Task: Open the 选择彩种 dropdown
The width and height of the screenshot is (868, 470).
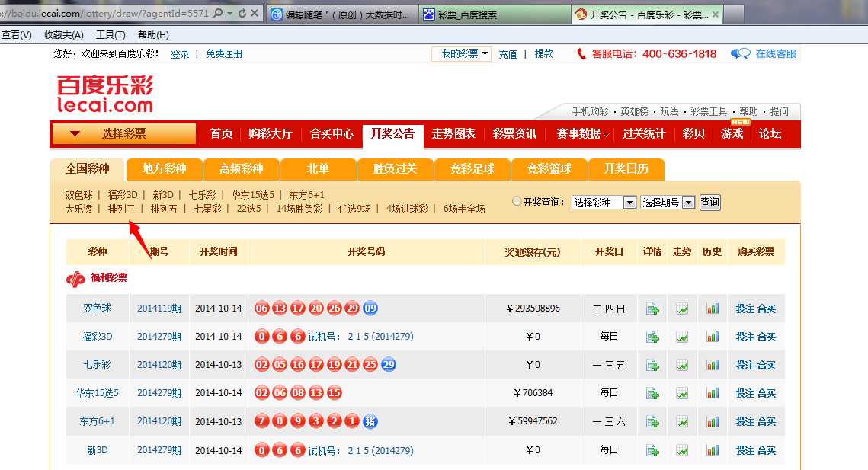Action: coord(604,203)
